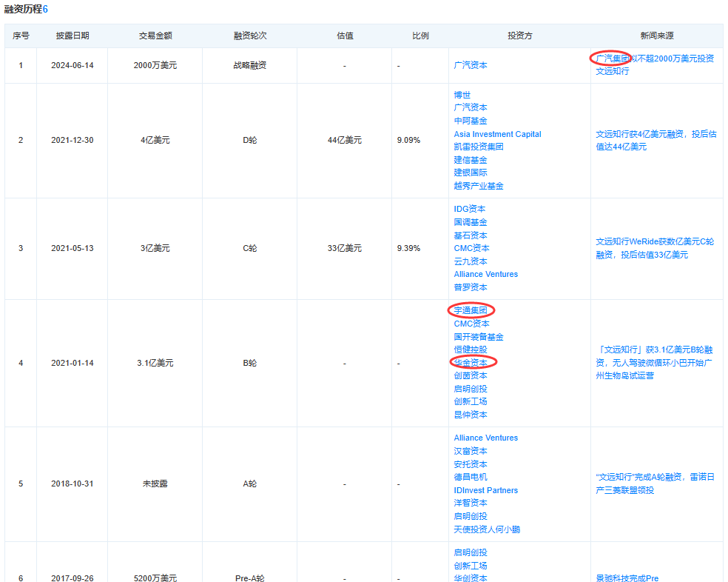Viewport: 728px width, 582px height.
Task: Select the amount cell 2000万美元
Action: tap(155, 66)
